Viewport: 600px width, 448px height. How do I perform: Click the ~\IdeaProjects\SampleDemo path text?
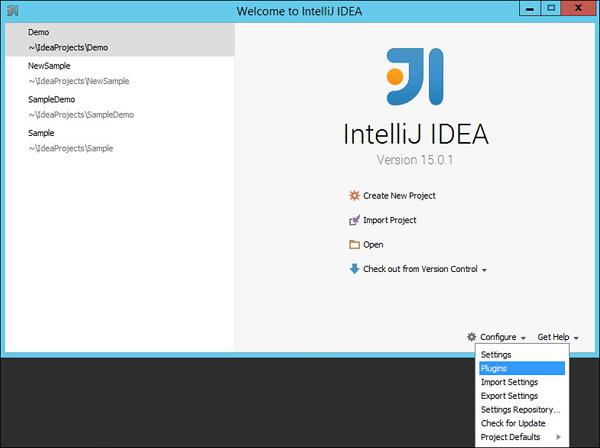click(81, 115)
